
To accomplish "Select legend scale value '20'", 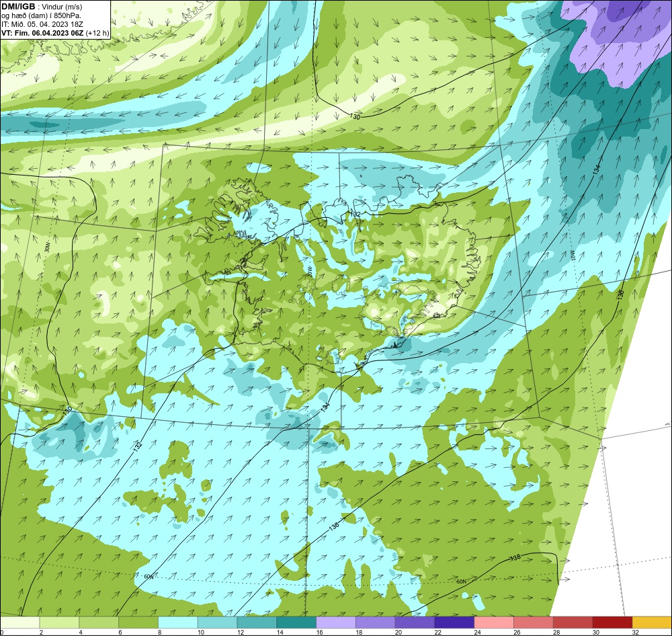I will [x=398, y=632].
